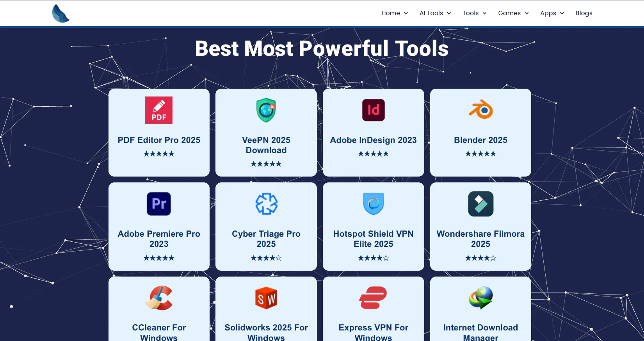Click the VeePN shield icon
The image size is (644, 341).
(x=266, y=110)
